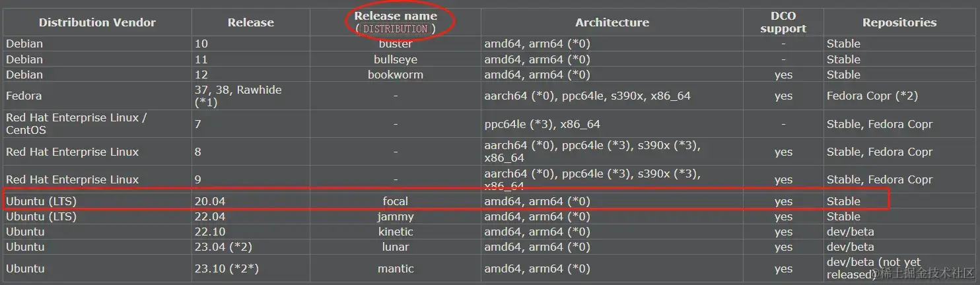The height and width of the screenshot is (285, 980).
Task: Select the "buster" release name cell
Action: (396, 44)
